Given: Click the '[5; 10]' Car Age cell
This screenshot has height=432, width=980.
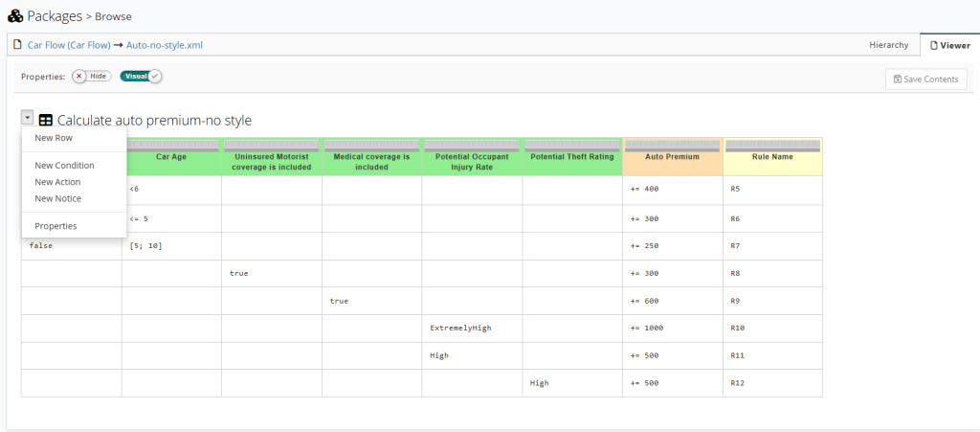Looking at the screenshot, I should pyautogui.click(x=172, y=246).
